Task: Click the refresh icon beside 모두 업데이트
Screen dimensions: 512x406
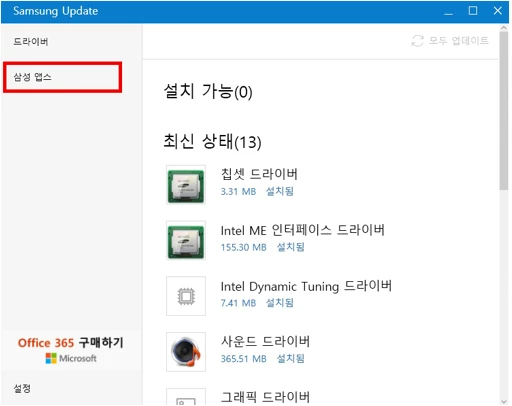Action: 417,41
